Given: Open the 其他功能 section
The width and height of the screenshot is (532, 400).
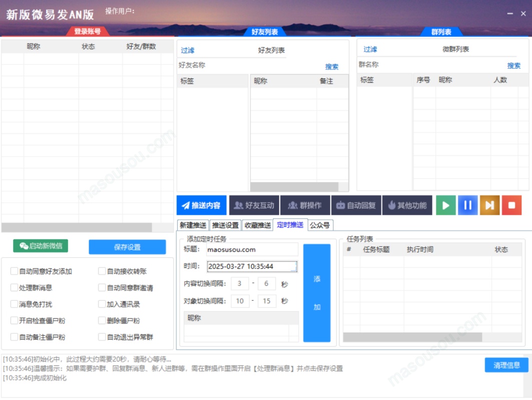Looking at the screenshot, I should point(407,205).
